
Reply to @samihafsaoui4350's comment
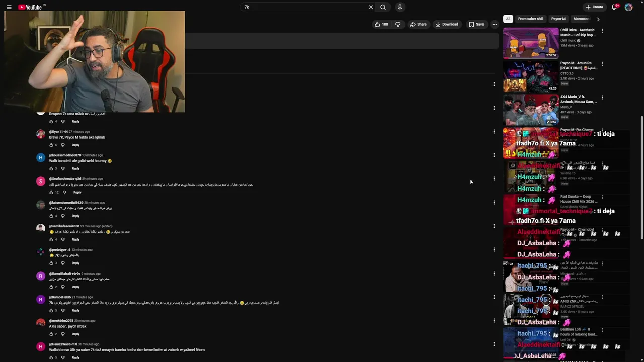point(75,239)
